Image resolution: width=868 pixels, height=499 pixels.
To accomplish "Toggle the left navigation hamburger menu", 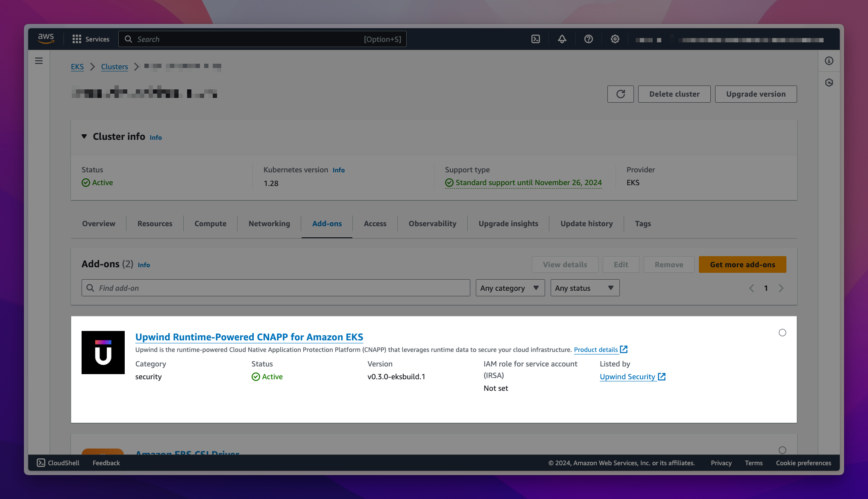I will pyautogui.click(x=39, y=61).
